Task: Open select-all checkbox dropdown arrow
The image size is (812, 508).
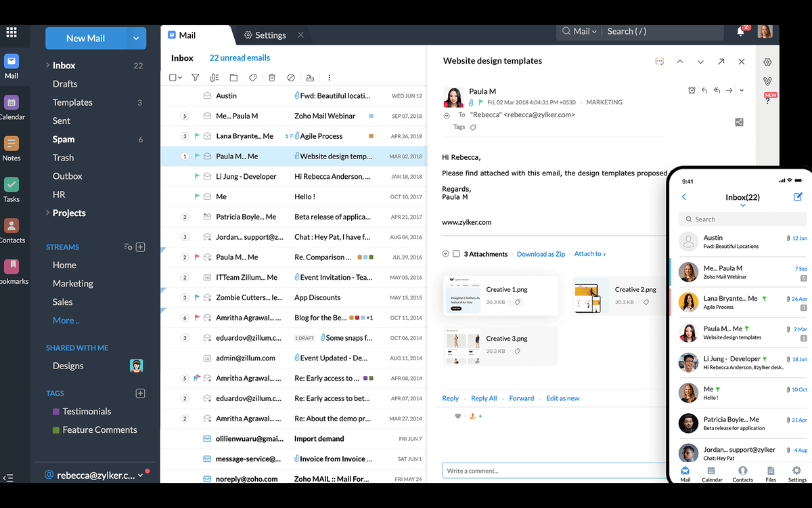Action: point(180,78)
